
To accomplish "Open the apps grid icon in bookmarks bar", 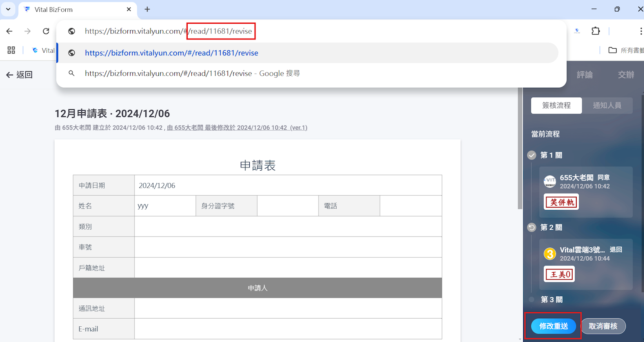I will coord(11,50).
